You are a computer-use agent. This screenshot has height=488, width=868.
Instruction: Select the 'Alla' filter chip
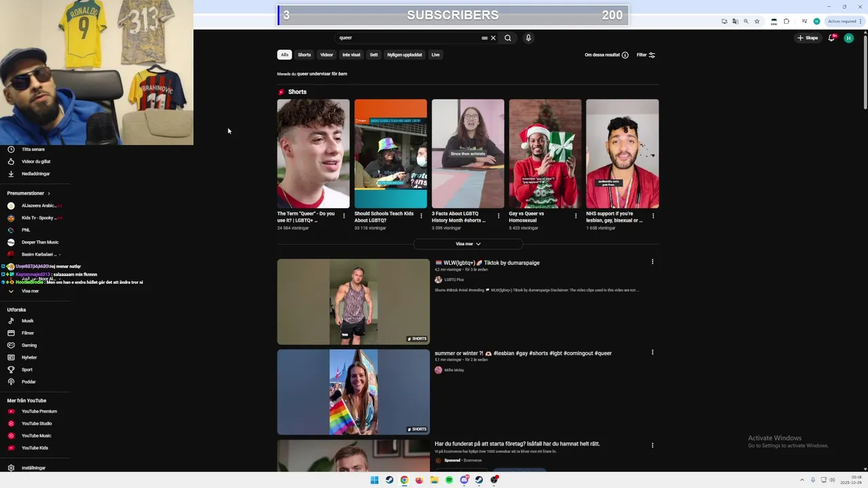pos(285,55)
